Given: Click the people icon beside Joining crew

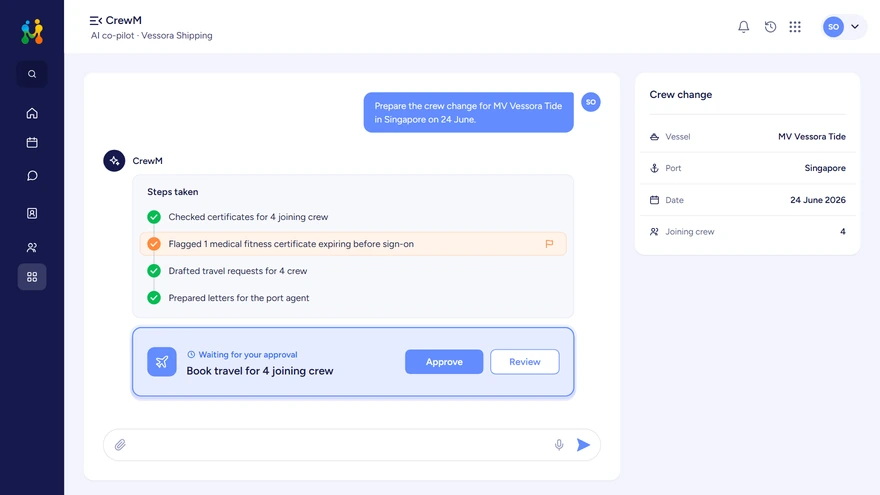Looking at the screenshot, I should 654,231.
